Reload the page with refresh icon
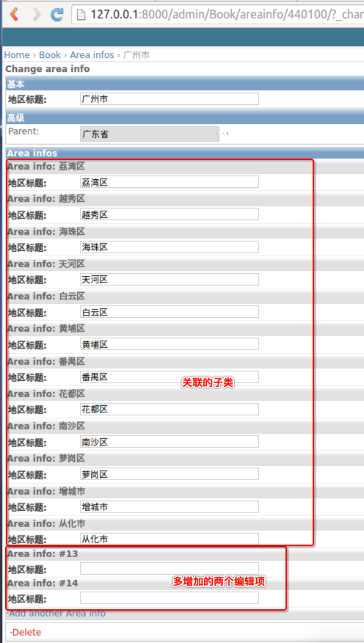This screenshot has height=643, width=364. [57, 15]
